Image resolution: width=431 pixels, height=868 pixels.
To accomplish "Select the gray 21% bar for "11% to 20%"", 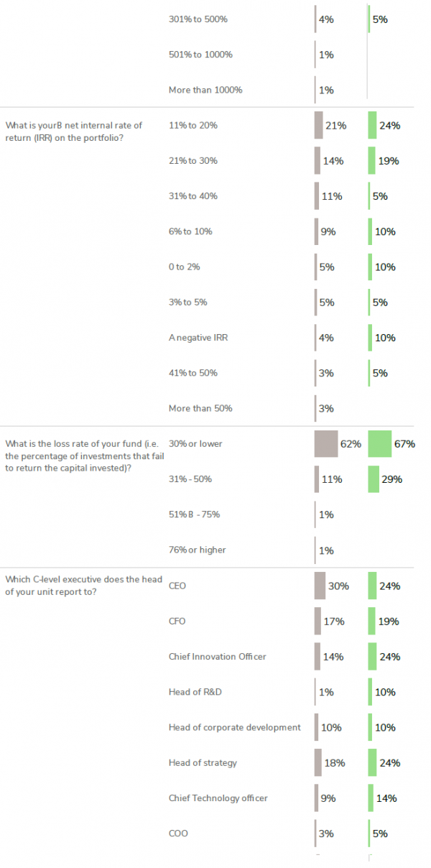I will tap(318, 125).
